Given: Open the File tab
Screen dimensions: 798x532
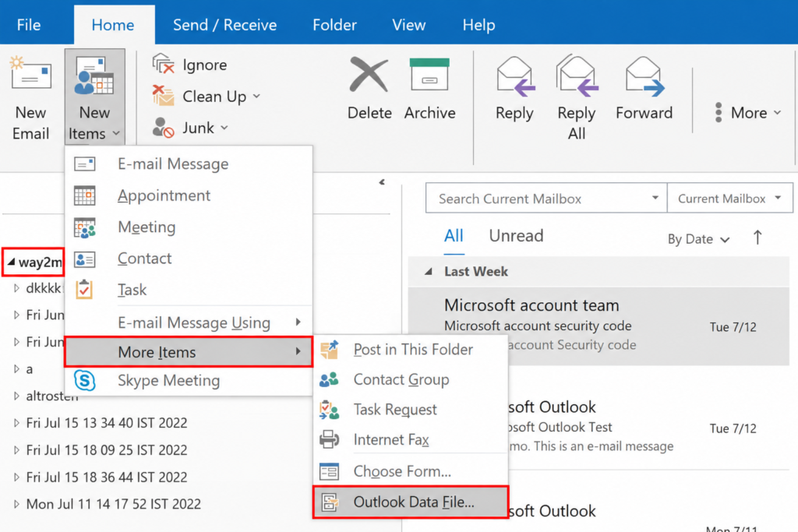Looking at the screenshot, I should [x=29, y=24].
